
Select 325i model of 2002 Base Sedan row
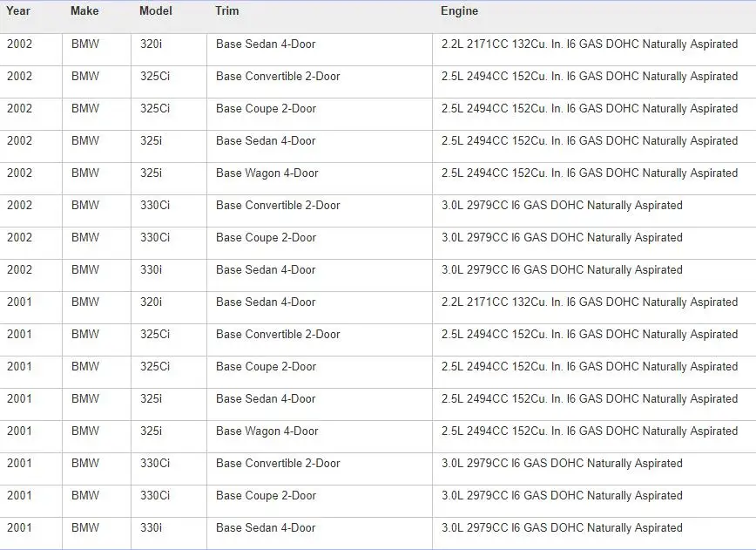(x=151, y=141)
